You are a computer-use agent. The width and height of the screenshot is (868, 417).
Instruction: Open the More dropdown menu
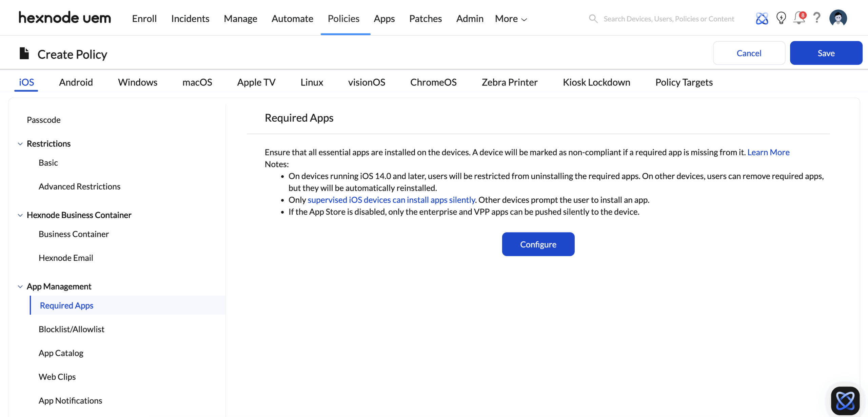[511, 19]
